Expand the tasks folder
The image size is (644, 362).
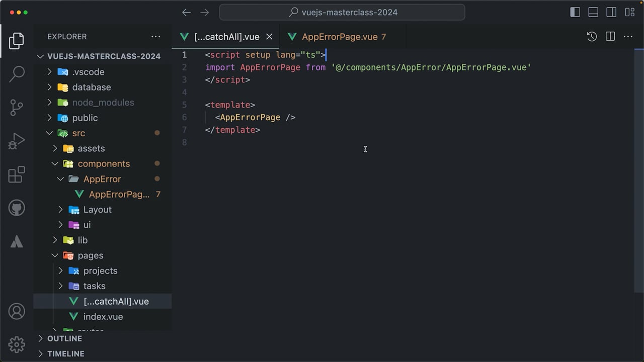click(60, 286)
